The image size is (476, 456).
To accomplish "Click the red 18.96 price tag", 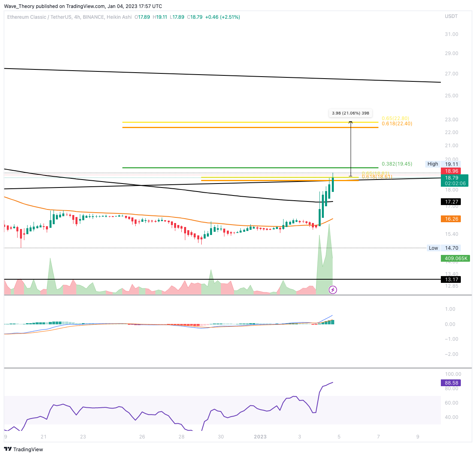I will [451, 171].
